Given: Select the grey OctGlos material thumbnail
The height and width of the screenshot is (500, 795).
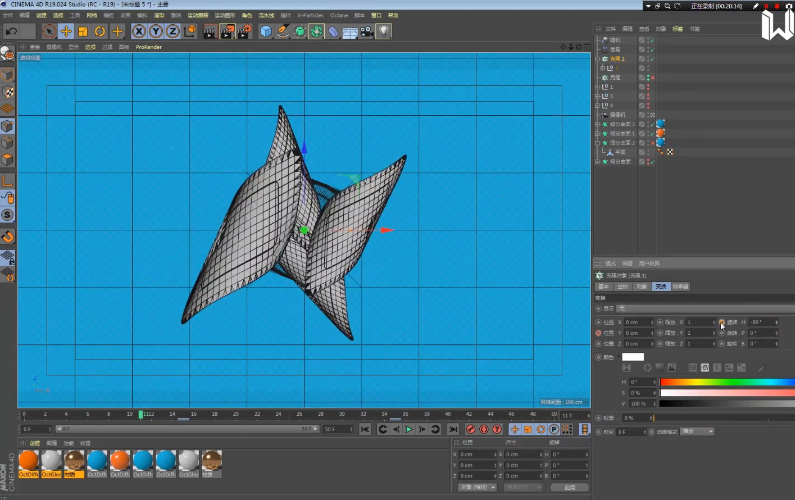Looking at the screenshot, I should (51, 464).
